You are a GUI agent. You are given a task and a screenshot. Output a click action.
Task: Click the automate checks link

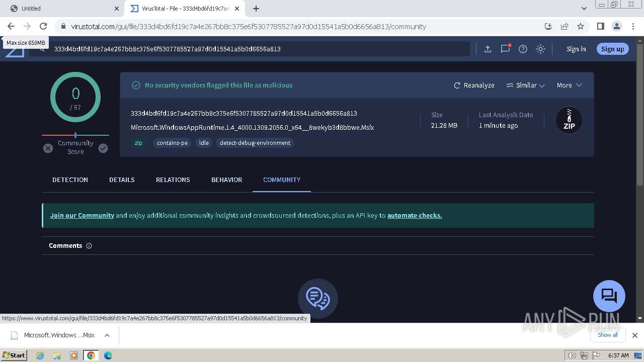click(415, 215)
